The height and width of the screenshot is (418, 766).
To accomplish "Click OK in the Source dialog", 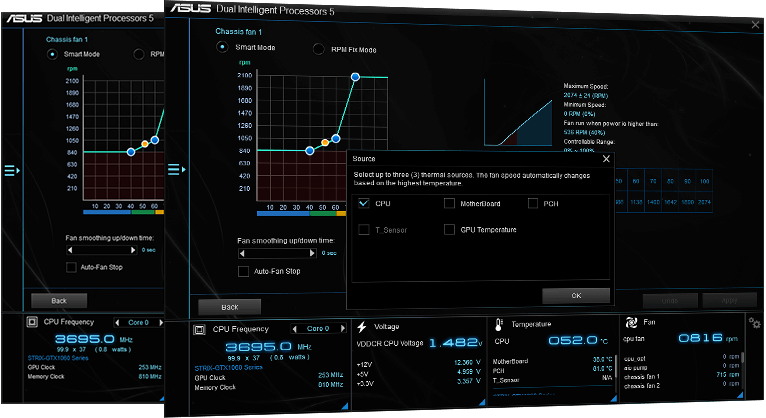I will tap(576, 295).
